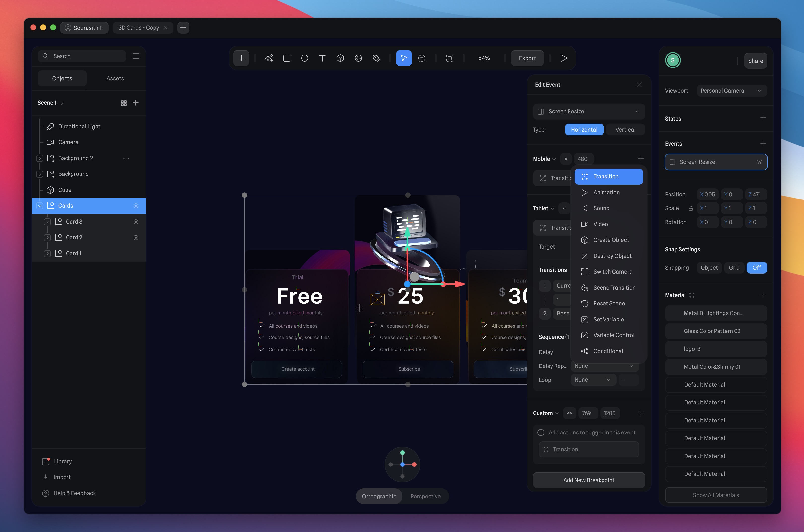This screenshot has height=532, width=804.
Task: Select the Rectangle shape tool
Action: click(x=287, y=58)
